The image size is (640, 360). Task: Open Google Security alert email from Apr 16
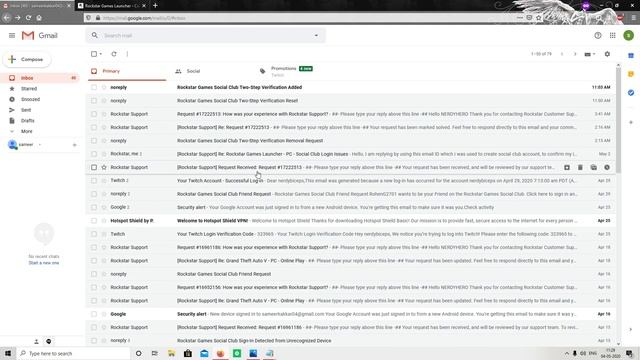351,314
